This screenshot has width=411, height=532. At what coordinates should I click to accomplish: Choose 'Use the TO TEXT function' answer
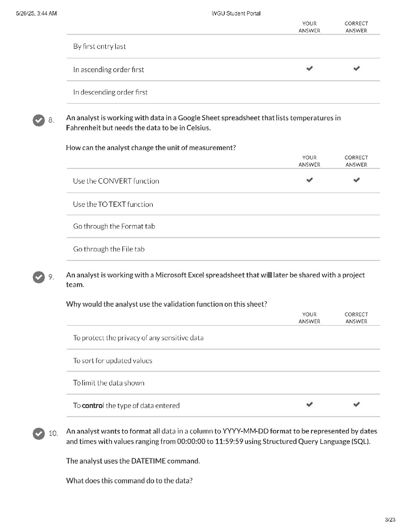223,204
